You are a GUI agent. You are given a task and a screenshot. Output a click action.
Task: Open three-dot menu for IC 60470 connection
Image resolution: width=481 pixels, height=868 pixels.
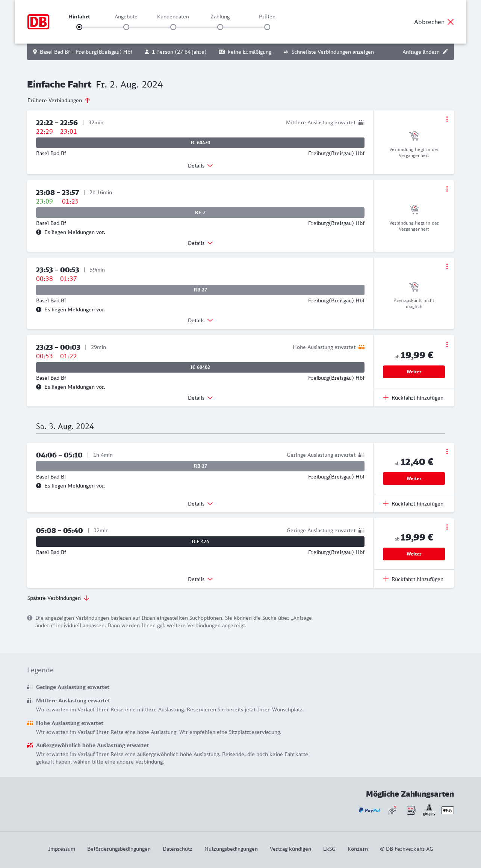pyautogui.click(x=447, y=119)
